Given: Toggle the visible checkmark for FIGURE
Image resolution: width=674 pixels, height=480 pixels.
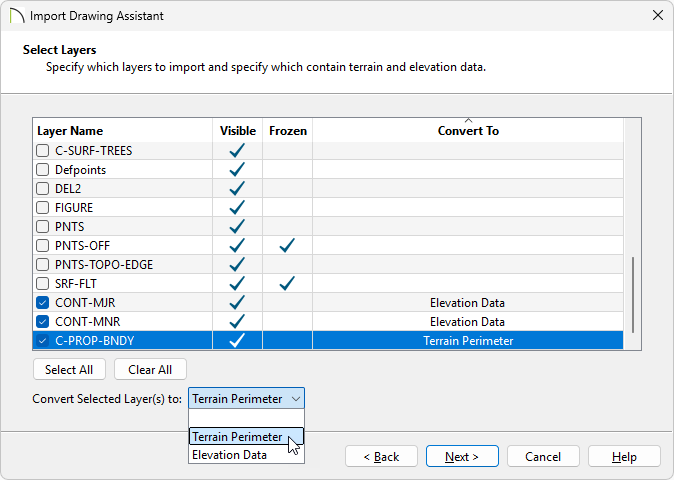Looking at the screenshot, I should point(237,207).
